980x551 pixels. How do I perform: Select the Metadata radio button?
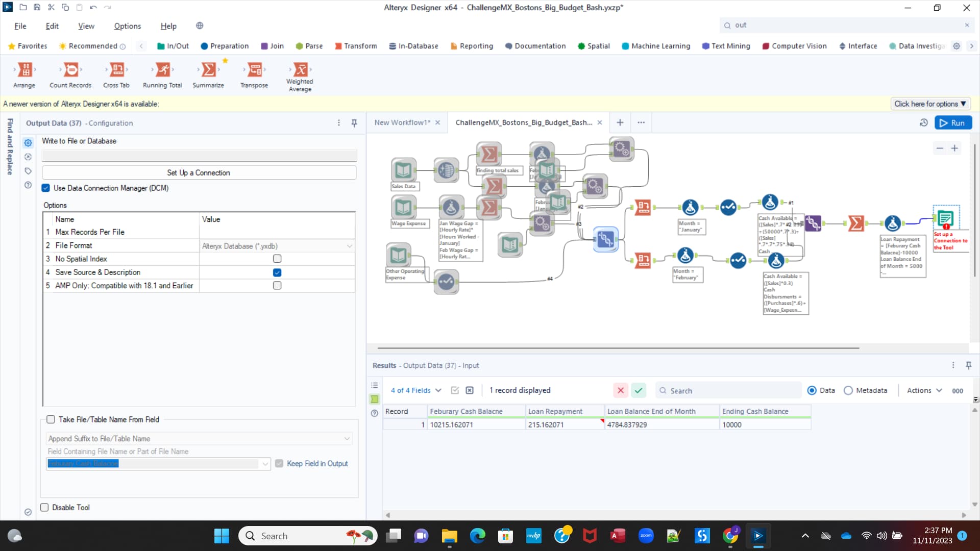pos(848,390)
